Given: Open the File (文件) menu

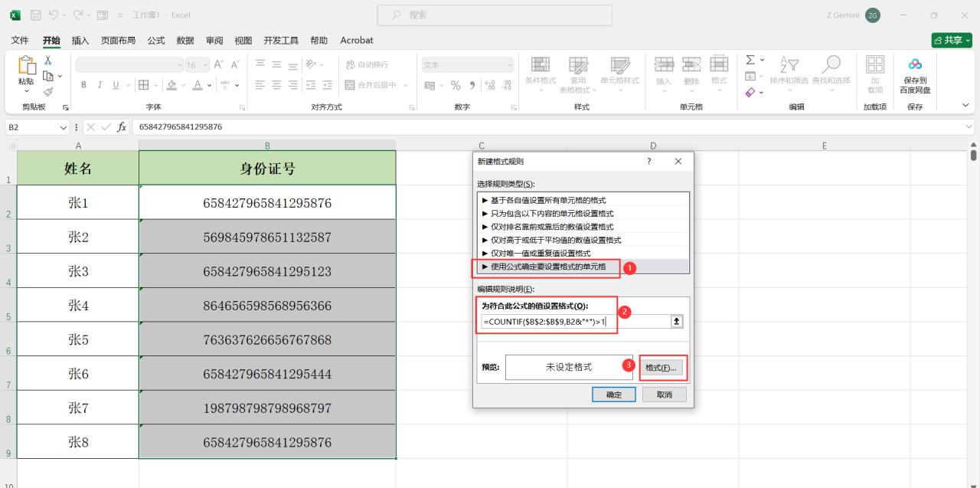Looking at the screenshot, I should coord(21,40).
